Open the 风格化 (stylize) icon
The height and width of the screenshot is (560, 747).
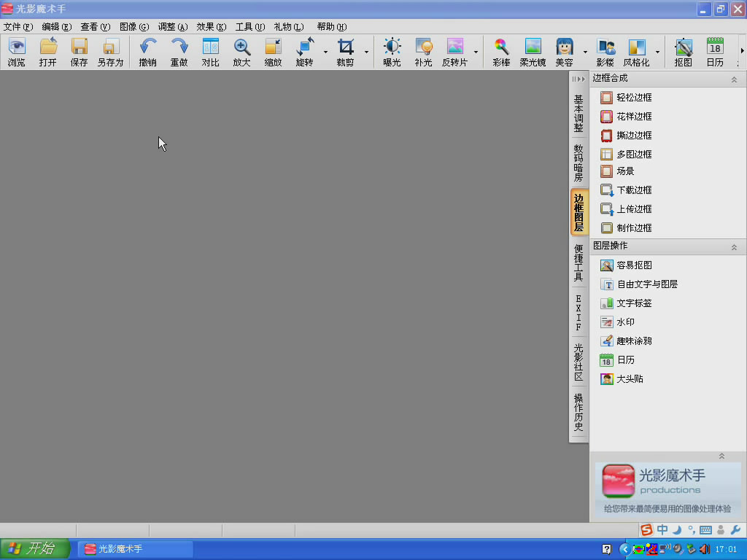636,52
